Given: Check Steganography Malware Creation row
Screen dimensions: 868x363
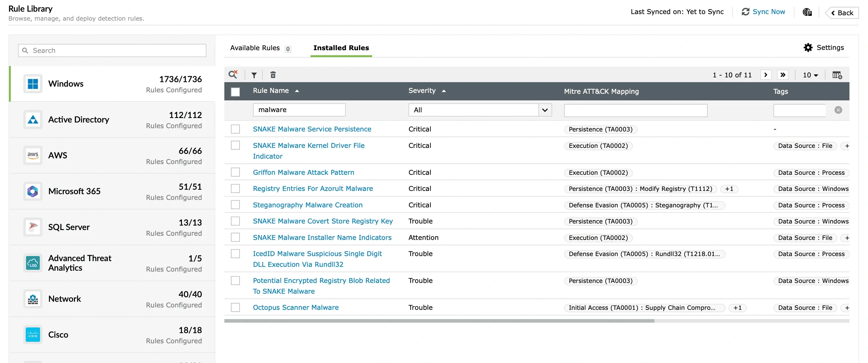Looking at the screenshot, I should point(235,205).
